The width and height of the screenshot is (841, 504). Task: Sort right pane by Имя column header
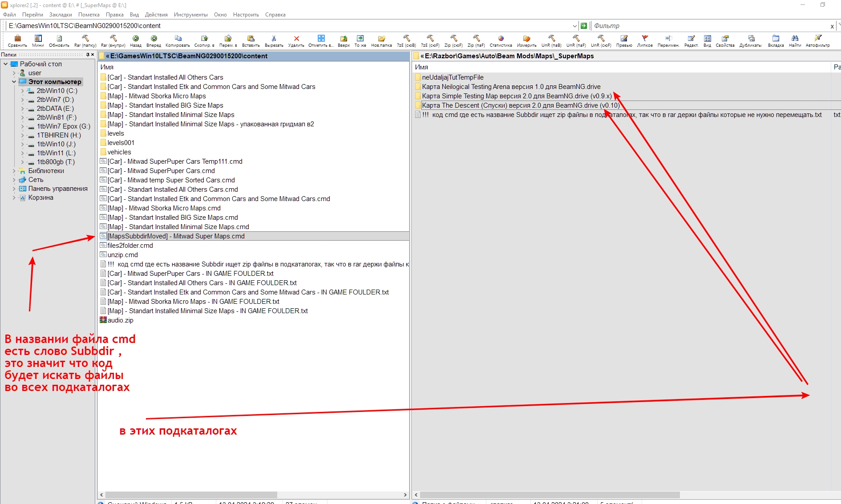[x=421, y=67]
